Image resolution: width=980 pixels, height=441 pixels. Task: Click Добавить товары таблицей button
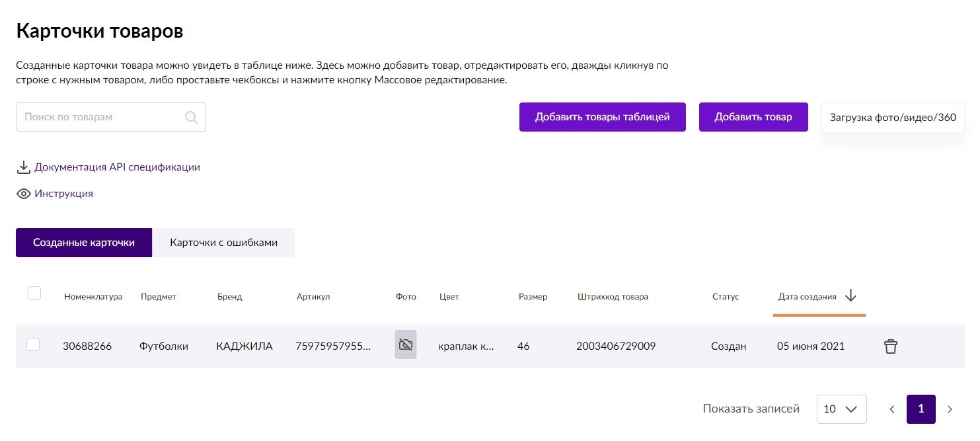click(603, 117)
